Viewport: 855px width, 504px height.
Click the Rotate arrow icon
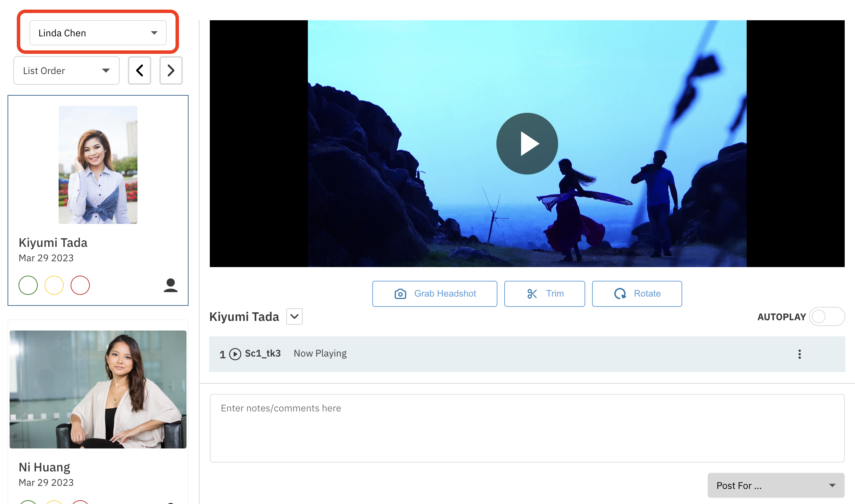pos(620,294)
